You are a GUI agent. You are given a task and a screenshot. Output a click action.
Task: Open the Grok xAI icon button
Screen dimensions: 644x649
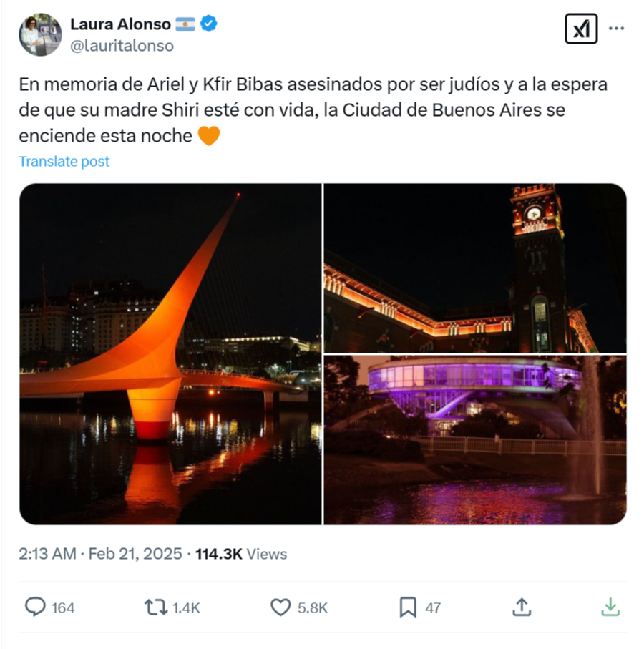pyautogui.click(x=581, y=29)
